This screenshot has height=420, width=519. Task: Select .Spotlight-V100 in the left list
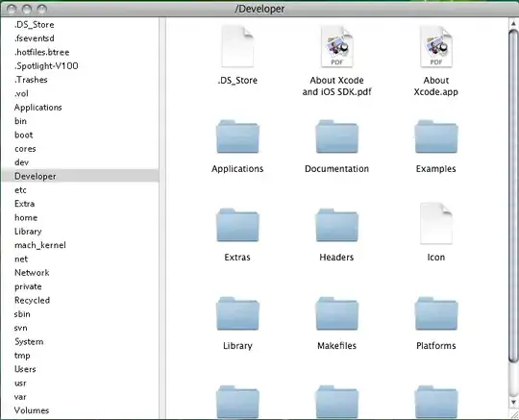(x=46, y=66)
